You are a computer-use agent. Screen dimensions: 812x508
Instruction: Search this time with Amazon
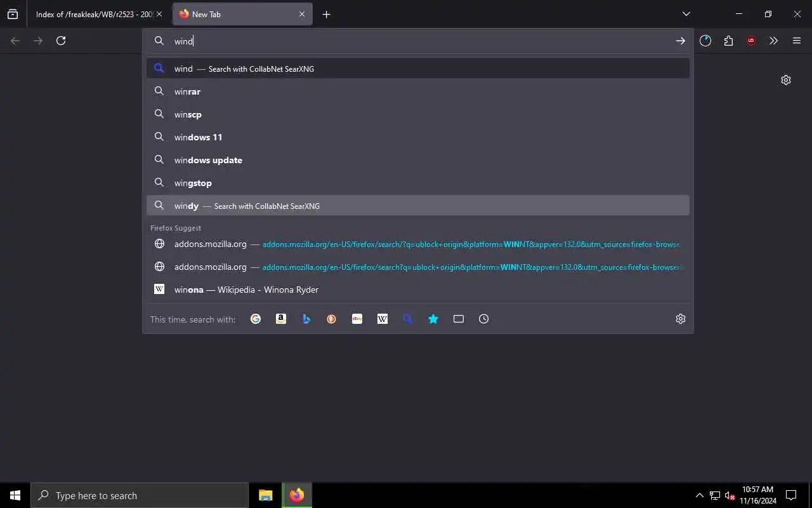click(281, 319)
